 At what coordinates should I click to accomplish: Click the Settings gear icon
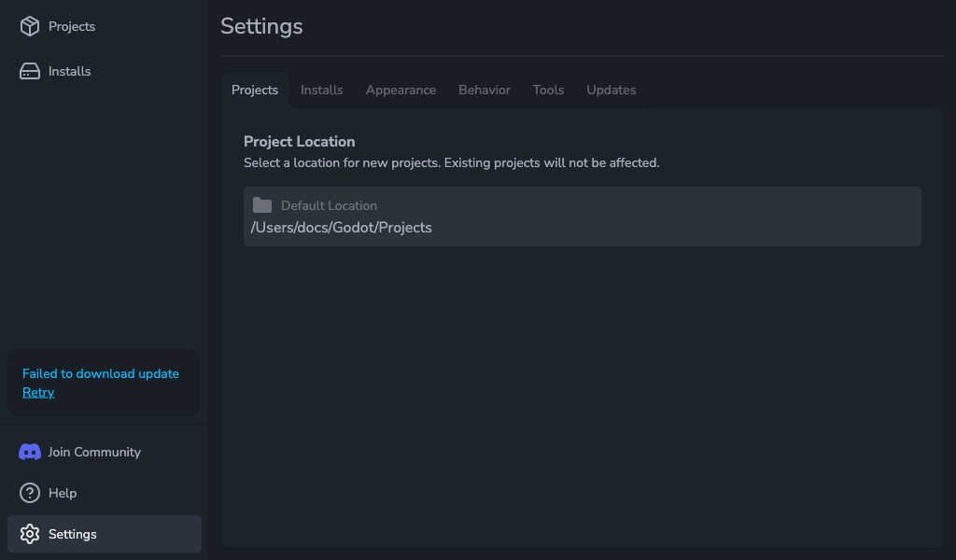pos(30,534)
